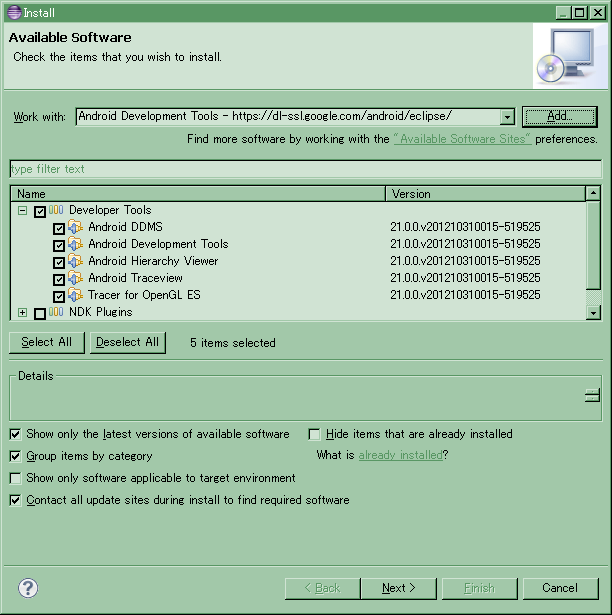Viewport: 612px width, 615px height.
Task: Select the Android Development Tools row text
Action: tap(158, 244)
